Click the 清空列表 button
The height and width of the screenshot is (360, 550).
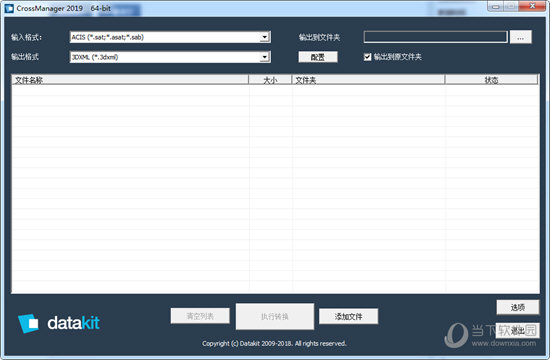(200, 316)
